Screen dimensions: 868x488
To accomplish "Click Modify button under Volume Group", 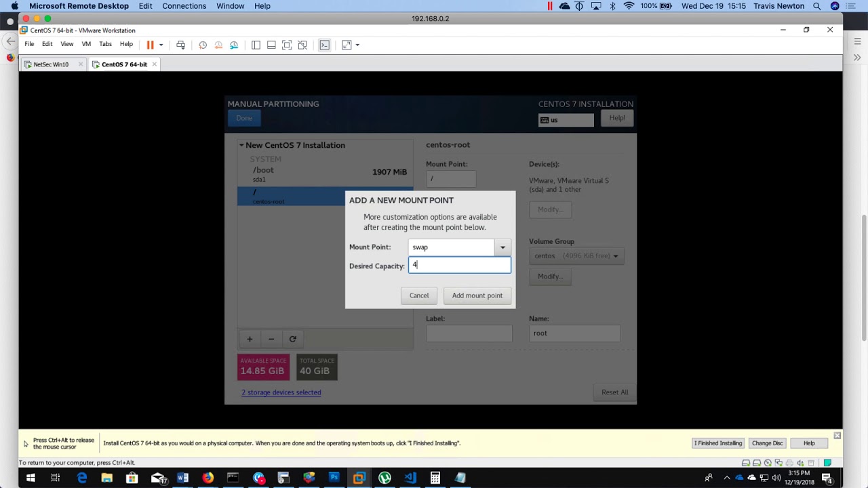I will point(550,277).
